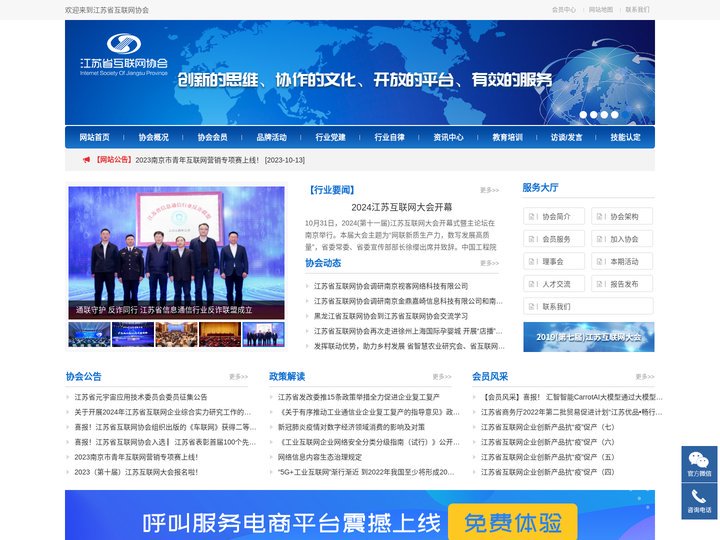Select the second slideshow thumbnail
The height and width of the screenshot is (540, 720).
pyautogui.click(x=133, y=334)
